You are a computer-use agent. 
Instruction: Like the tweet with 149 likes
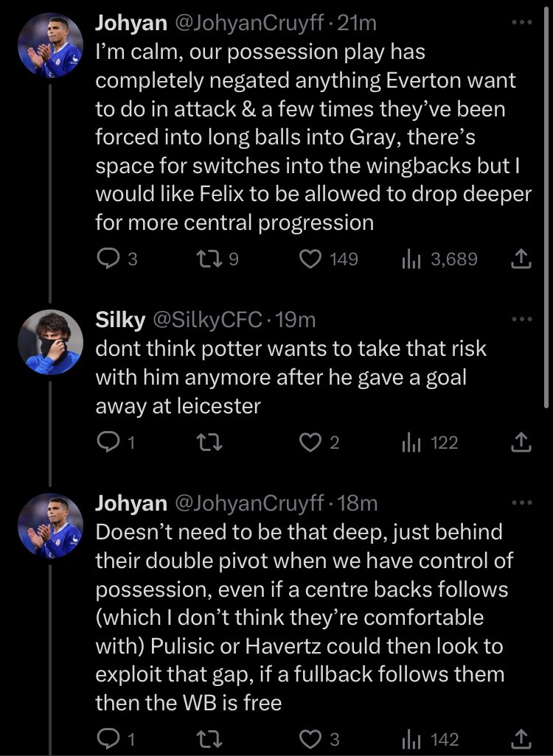(x=312, y=259)
